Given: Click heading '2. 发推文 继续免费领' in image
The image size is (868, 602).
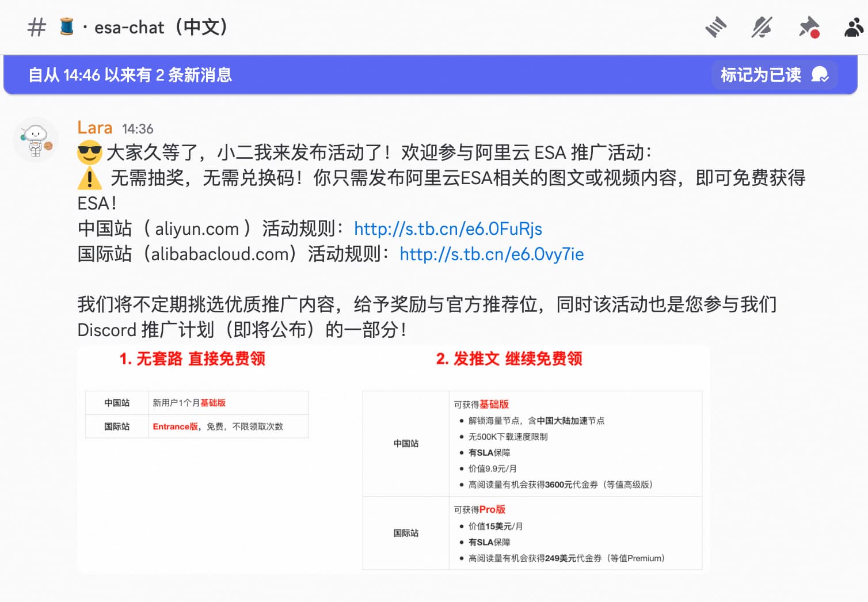Looking at the screenshot, I should 509,359.
